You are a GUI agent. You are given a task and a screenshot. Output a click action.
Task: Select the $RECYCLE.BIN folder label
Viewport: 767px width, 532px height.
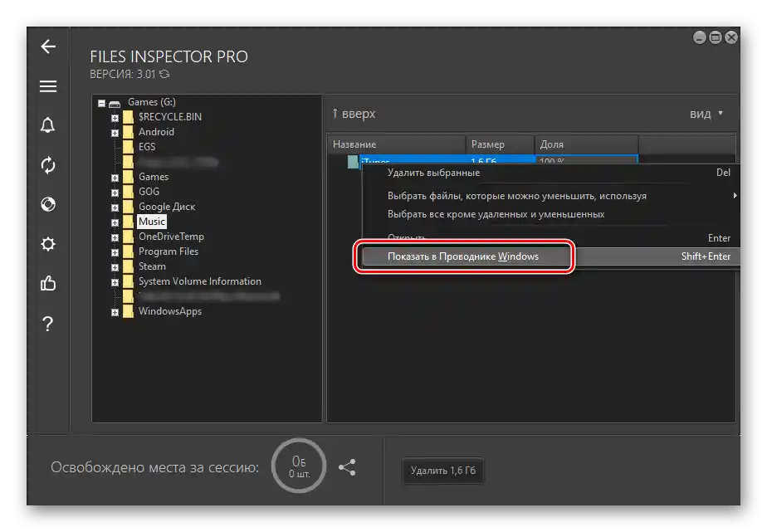(x=169, y=117)
